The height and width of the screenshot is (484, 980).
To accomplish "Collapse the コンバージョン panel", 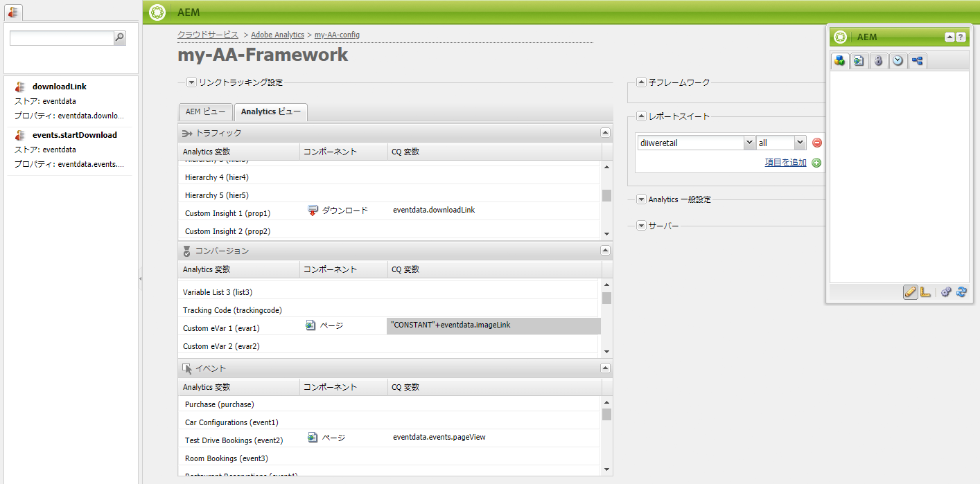I will tap(605, 251).
